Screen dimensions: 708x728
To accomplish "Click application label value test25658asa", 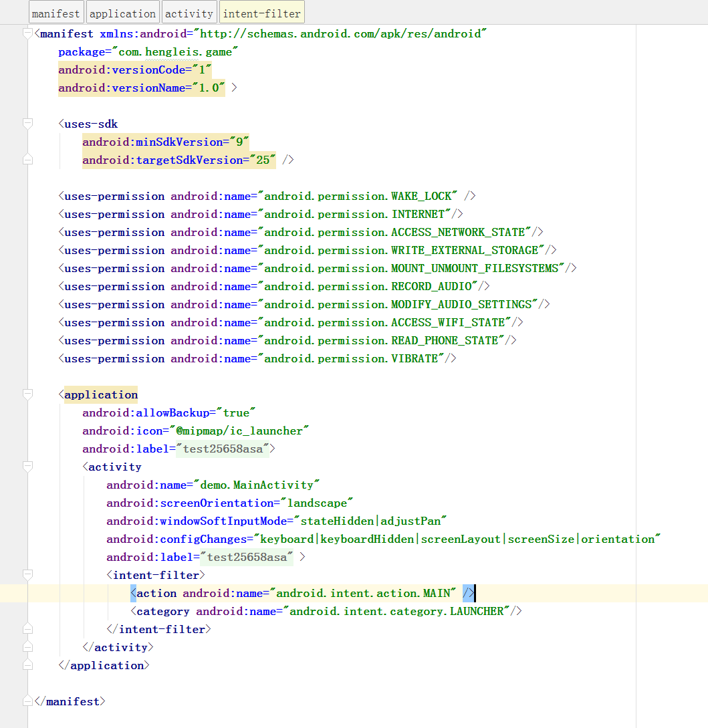I will point(223,449).
